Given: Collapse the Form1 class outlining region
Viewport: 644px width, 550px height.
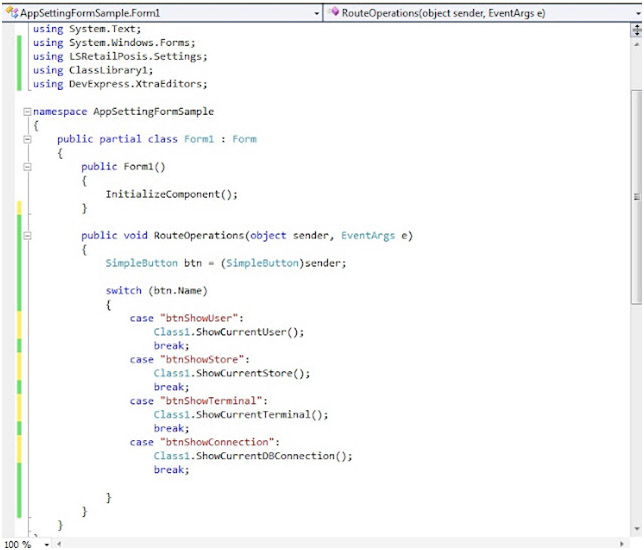Looking at the screenshot, I should (26, 139).
